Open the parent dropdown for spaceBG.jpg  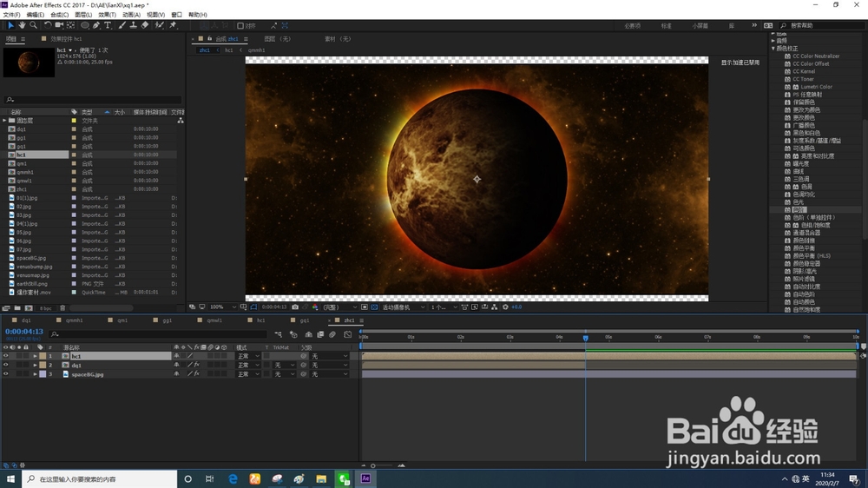coord(329,374)
